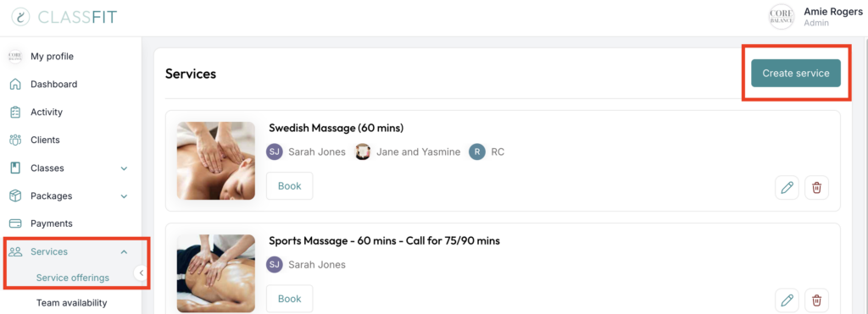This screenshot has height=314, width=868.
Task: Delete Sports Massage with trash icon
Action: tap(816, 300)
